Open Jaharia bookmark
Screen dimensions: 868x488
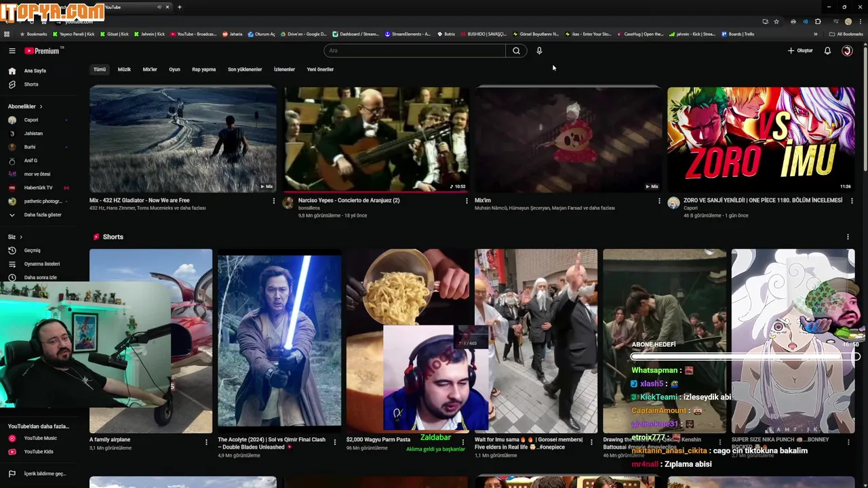pos(232,34)
